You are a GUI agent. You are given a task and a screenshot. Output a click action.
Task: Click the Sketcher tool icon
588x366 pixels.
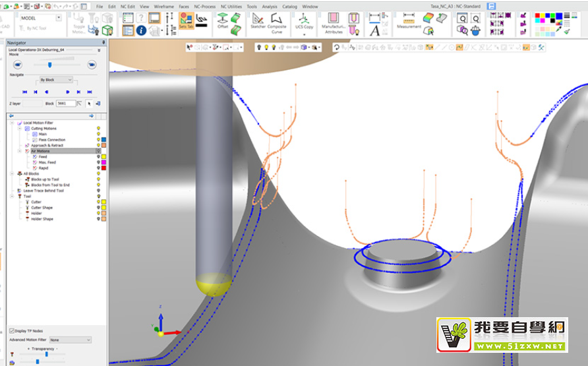pyautogui.click(x=257, y=20)
